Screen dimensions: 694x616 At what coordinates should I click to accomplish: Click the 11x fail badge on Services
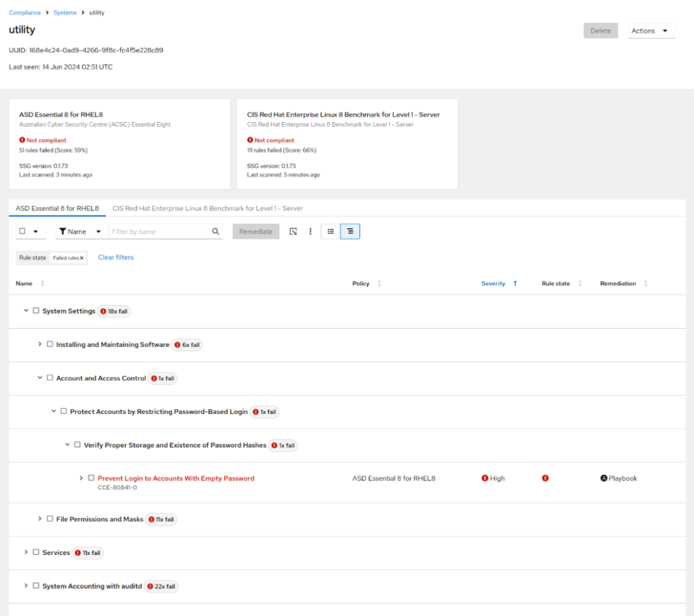[x=87, y=553]
